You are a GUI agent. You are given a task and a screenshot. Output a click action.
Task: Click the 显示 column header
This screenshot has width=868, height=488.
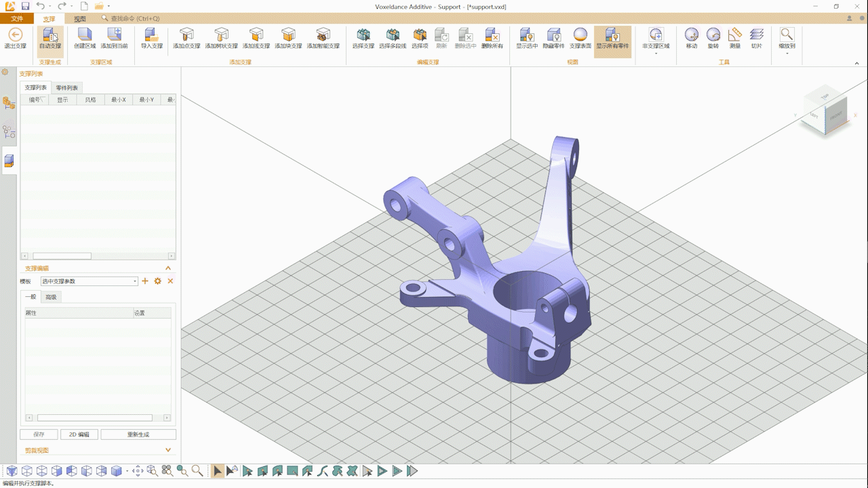click(x=62, y=100)
